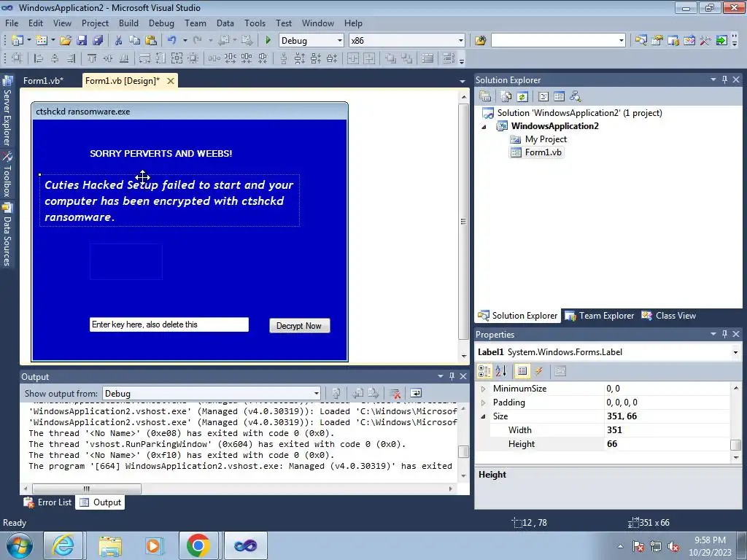Viewport: 747px width, 560px height.
Task: Open the empty Find combo box dropdown
Action: pyautogui.click(x=622, y=41)
